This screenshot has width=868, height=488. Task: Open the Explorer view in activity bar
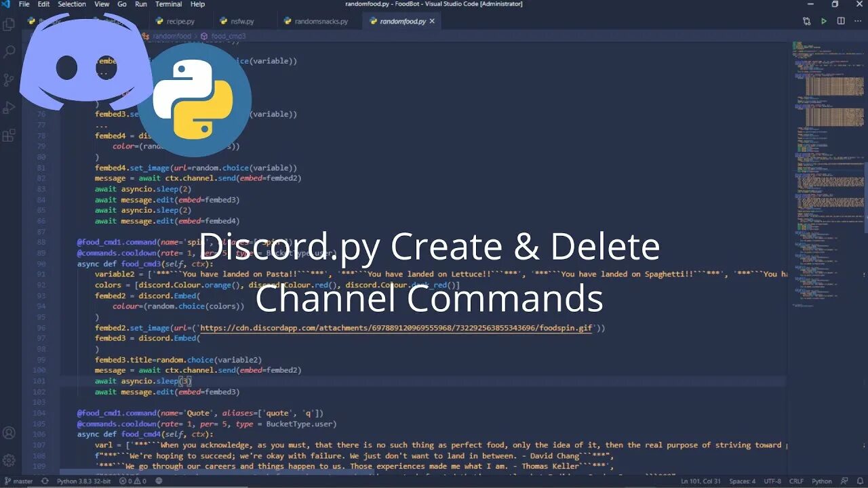point(9,24)
